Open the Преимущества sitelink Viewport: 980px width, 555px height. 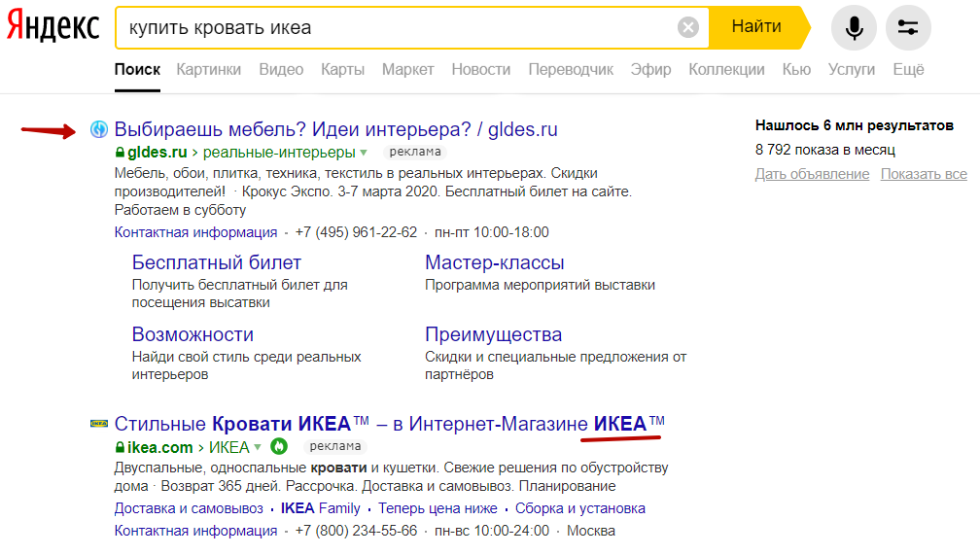click(493, 334)
